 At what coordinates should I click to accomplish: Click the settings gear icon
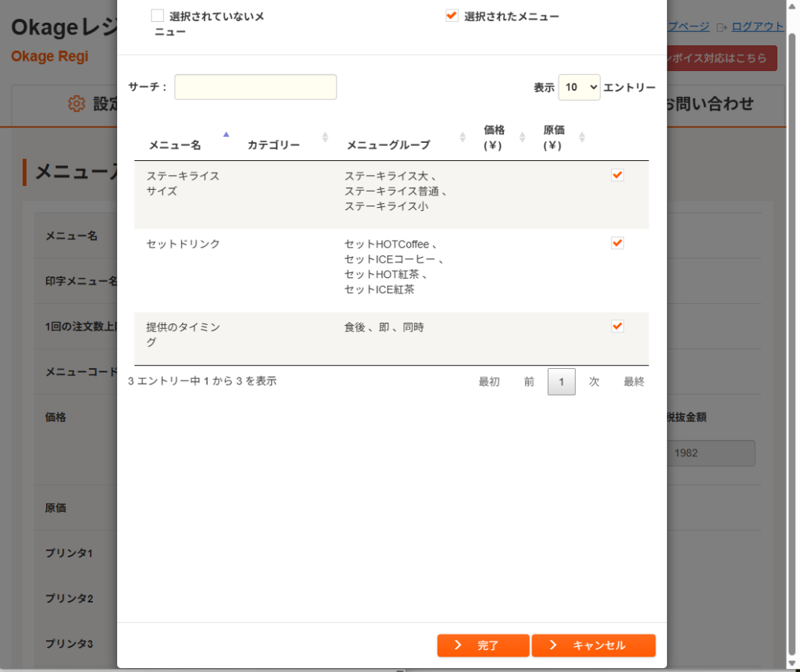coord(77,104)
